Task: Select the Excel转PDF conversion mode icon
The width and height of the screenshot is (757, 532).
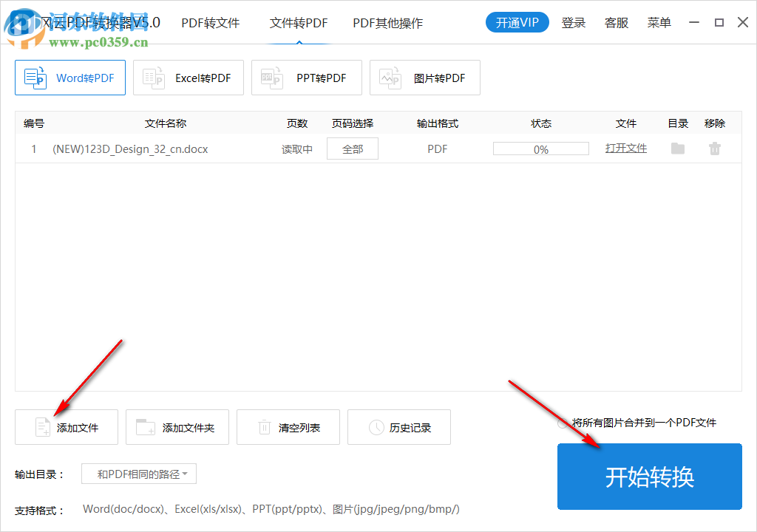Action: 153,77
